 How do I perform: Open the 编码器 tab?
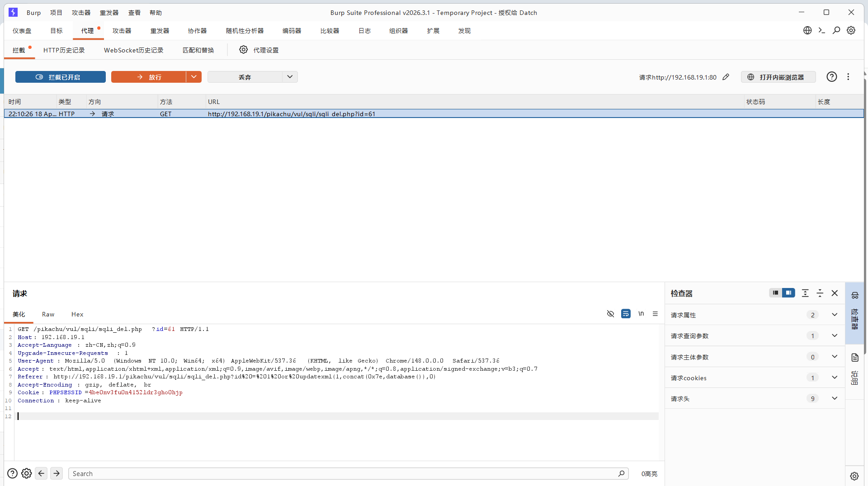(292, 31)
